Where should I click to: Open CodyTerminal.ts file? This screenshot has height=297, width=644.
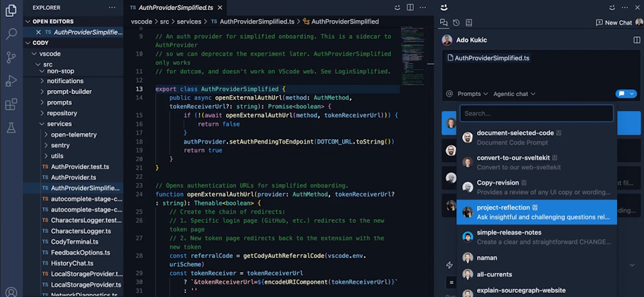73,242
